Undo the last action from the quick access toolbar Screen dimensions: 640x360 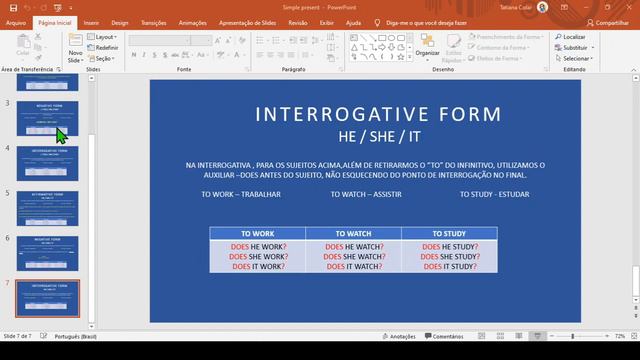coord(27,8)
